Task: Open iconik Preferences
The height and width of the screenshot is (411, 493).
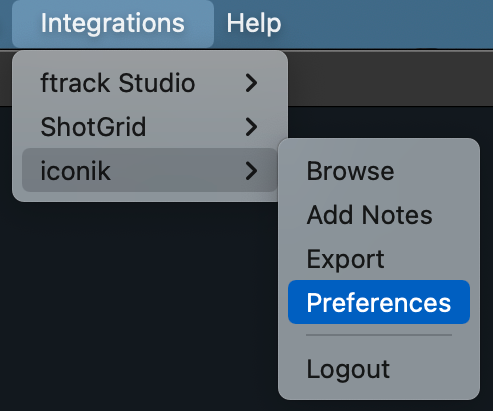Action: pos(379,302)
